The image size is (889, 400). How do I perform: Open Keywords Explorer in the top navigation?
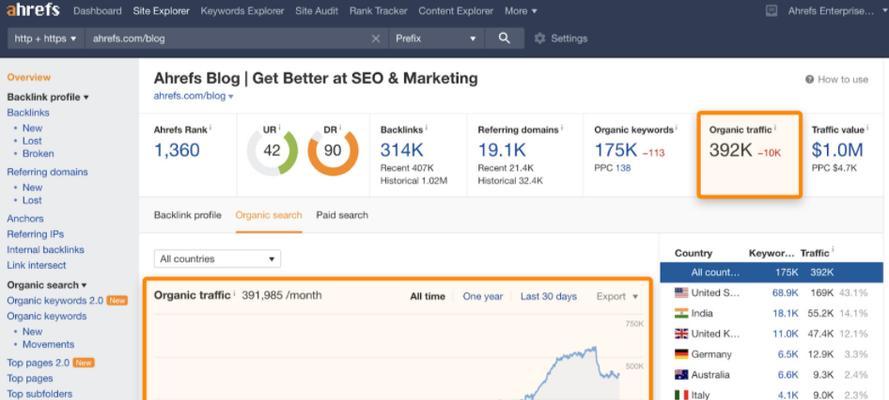pyautogui.click(x=242, y=11)
